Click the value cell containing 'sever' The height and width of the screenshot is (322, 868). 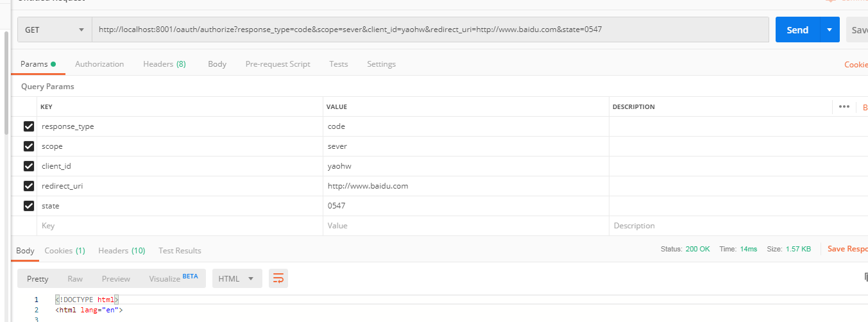click(x=466, y=146)
